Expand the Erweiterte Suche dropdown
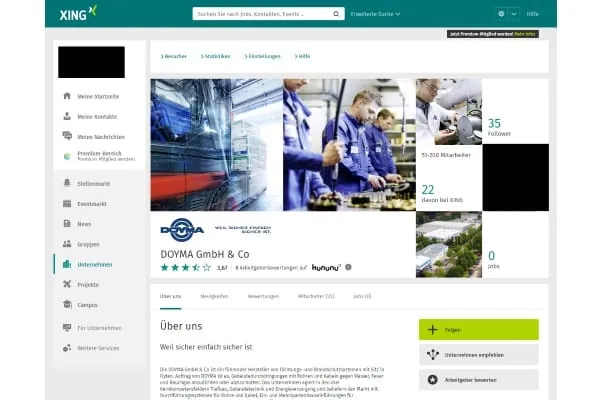 click(x=376, y=14)
